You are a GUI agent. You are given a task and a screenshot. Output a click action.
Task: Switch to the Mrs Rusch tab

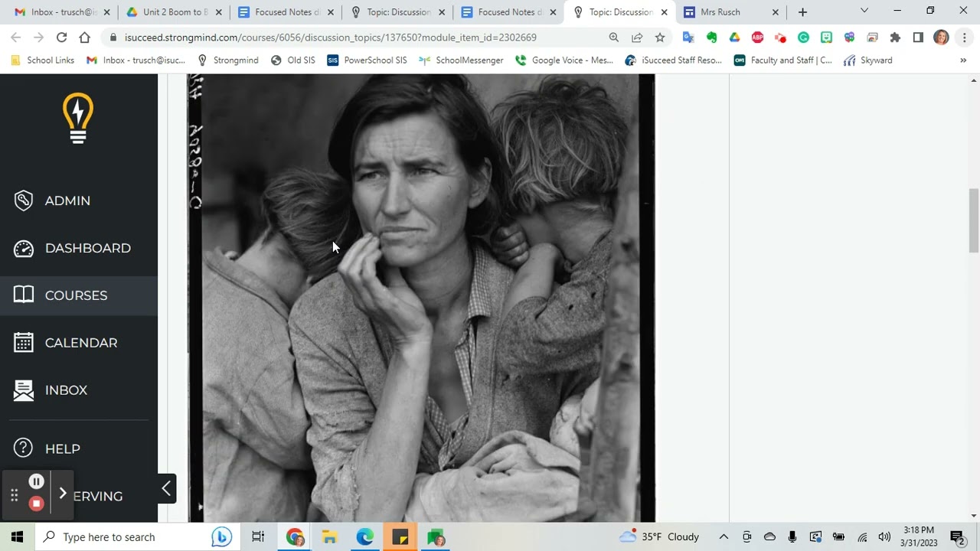tap(731, 12)
